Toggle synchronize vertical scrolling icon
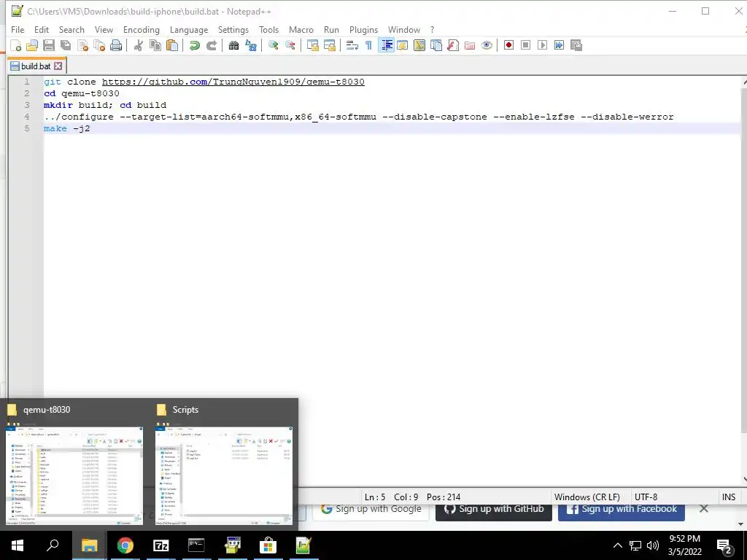747x560 pixels. click(312, 45)
